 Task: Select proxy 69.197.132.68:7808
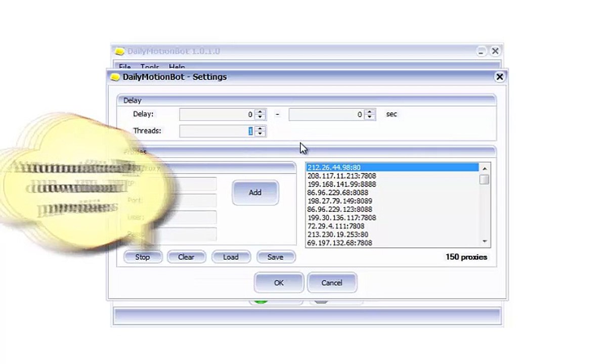(393, 243)
